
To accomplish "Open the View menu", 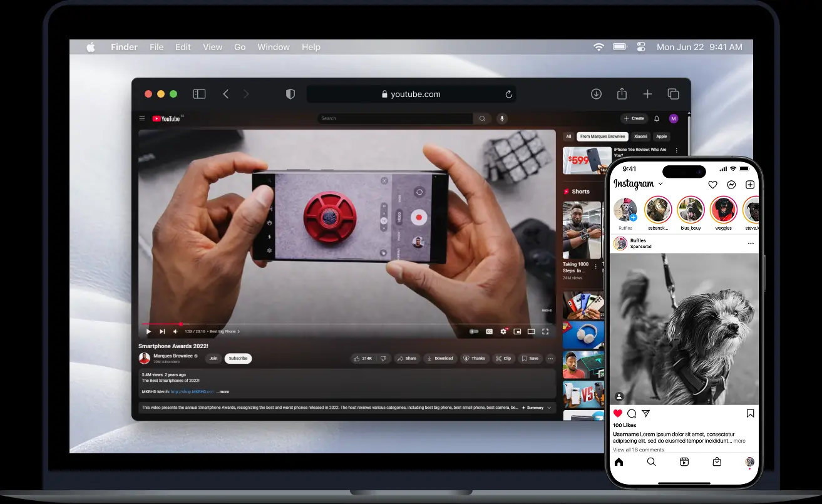I will click(213, 47).
